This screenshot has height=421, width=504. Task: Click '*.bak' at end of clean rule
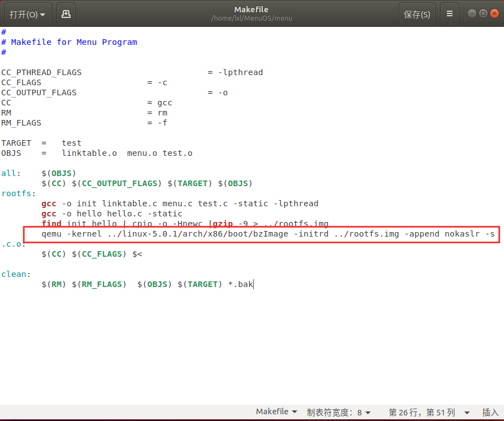pyautogui.click(x=240, y=285)
